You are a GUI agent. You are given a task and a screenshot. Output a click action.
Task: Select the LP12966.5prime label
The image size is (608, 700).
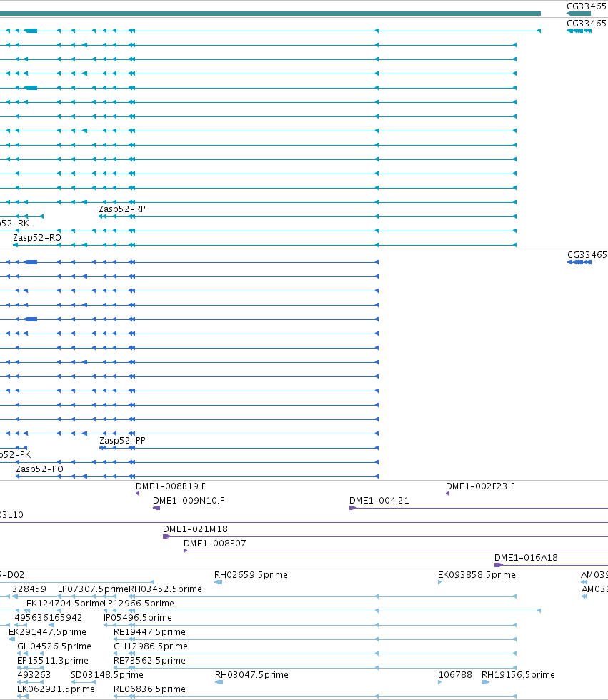click(139, 603)
